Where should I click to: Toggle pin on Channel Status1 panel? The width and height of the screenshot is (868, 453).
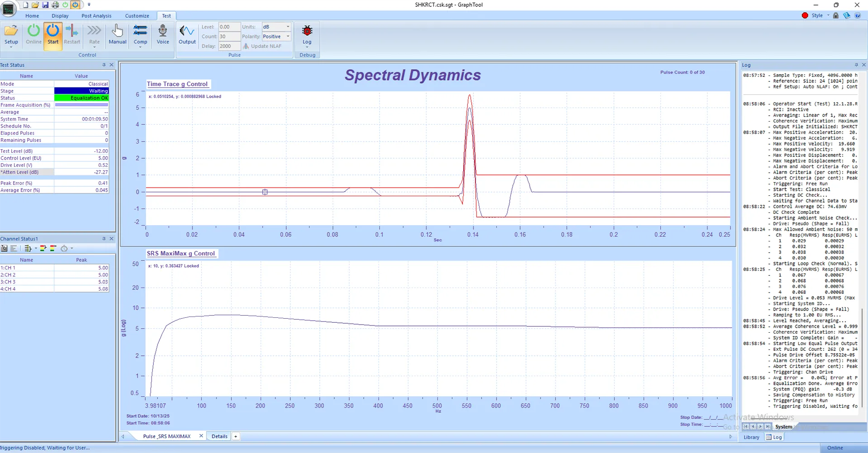coord(104,239)
